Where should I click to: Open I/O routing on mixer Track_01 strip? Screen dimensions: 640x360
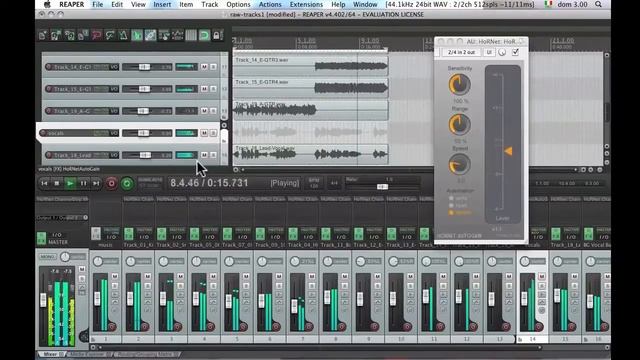point(144,237)
